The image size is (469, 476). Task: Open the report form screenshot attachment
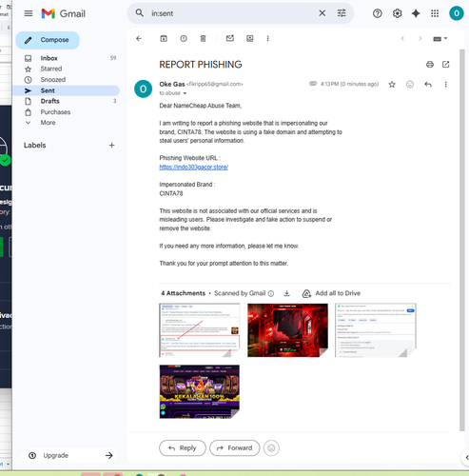pyautogui.click(x=376, y=330)
